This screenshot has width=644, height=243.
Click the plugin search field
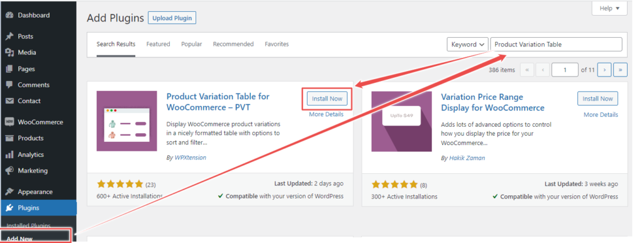click(556, 45)
